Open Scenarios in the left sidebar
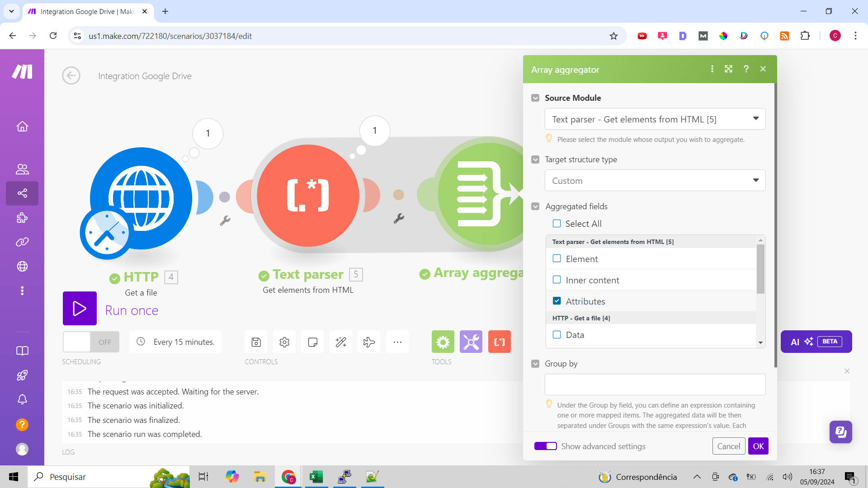Screen dimensions: 868x488 click(22, 193)
